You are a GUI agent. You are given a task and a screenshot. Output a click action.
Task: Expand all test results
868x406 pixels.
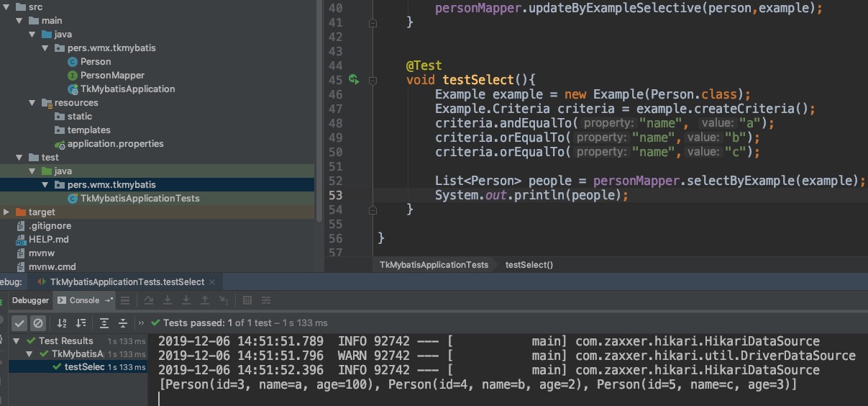coord(104,323)
